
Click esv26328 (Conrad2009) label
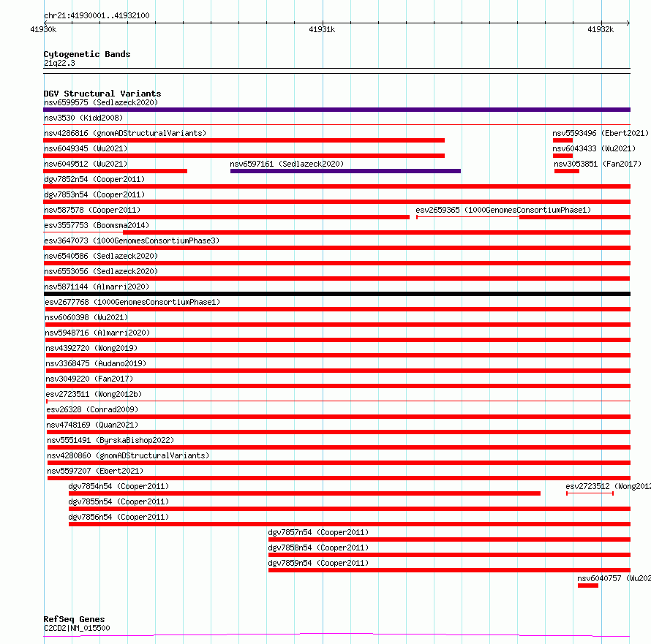tap(92, 409)
